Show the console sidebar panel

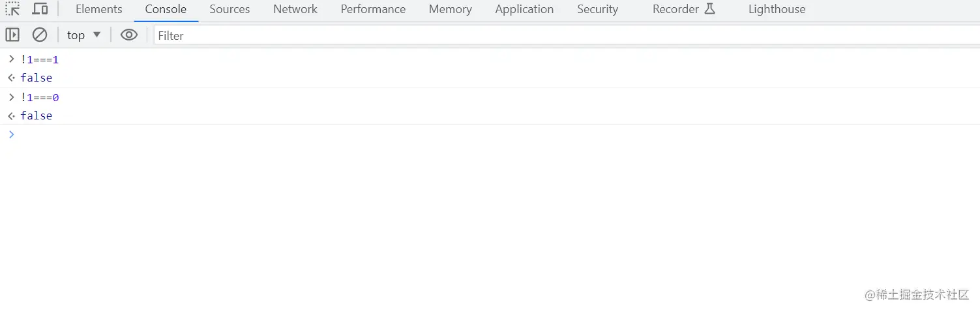12,35
